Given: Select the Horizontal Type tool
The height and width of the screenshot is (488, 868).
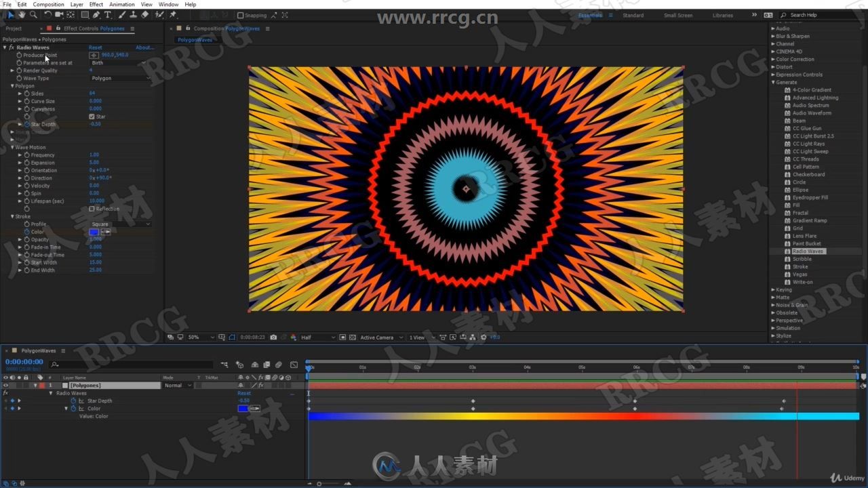Looking at the screenshot, I should (x=108, y=14).
